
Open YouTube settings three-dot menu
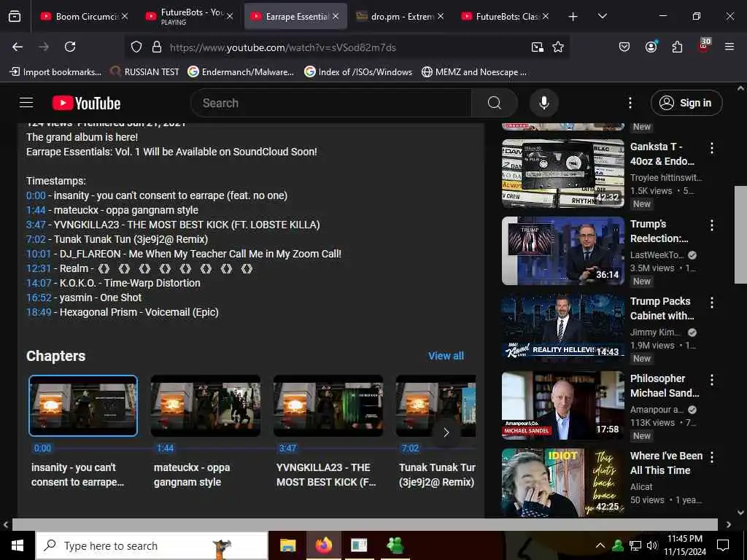tap(630, 103)
